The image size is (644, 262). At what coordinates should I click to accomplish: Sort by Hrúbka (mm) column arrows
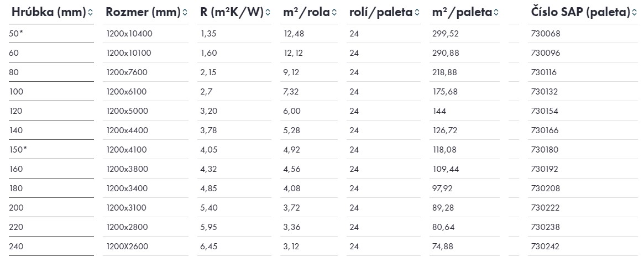[90, 13]
